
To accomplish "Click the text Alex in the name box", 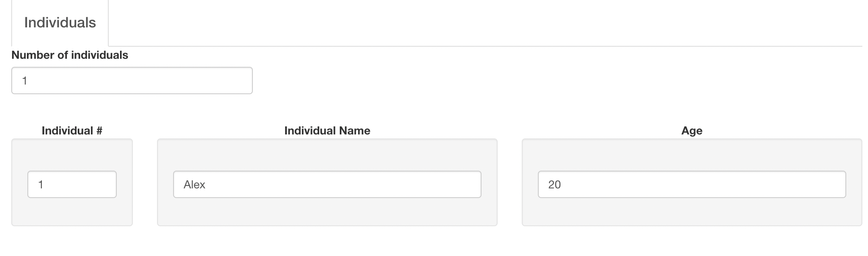I will 194,185.
